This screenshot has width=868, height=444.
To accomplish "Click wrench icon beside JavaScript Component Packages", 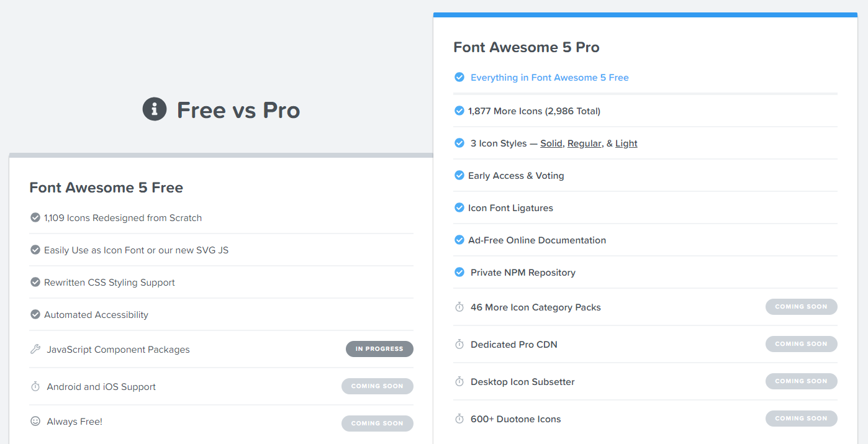I will coord(35,349).
